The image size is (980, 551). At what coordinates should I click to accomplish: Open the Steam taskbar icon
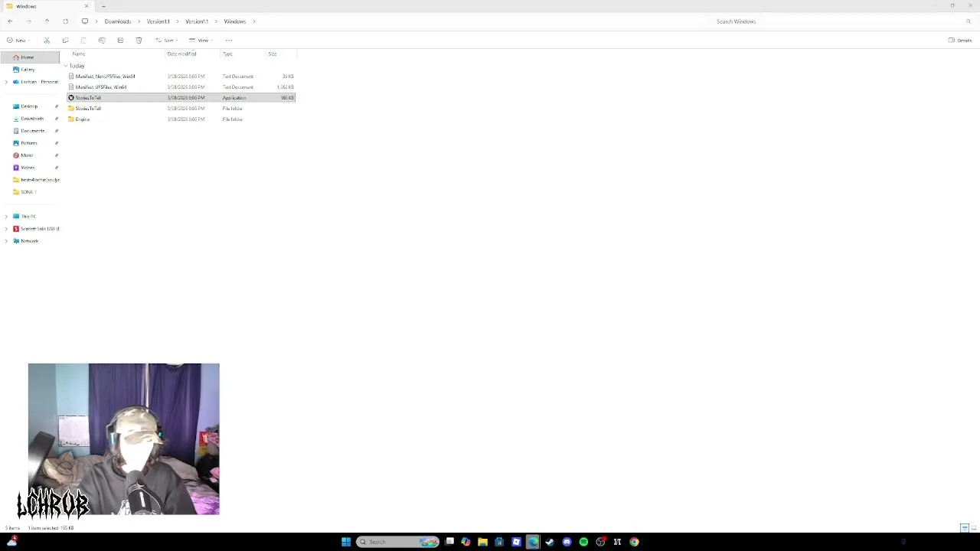click(550, 542)
